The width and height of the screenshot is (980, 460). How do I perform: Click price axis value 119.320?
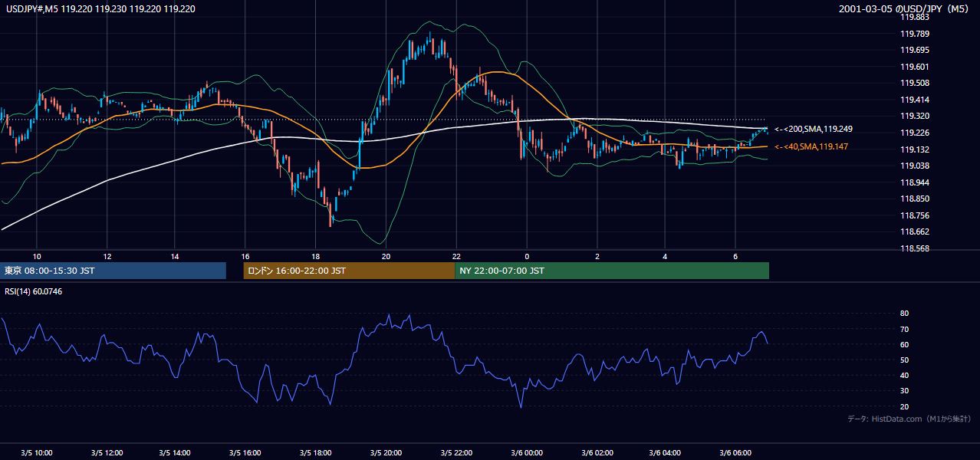point(914,117)
